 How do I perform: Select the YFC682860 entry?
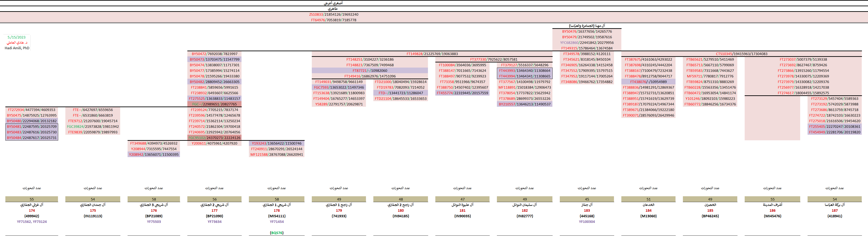[x=587, y=43]
